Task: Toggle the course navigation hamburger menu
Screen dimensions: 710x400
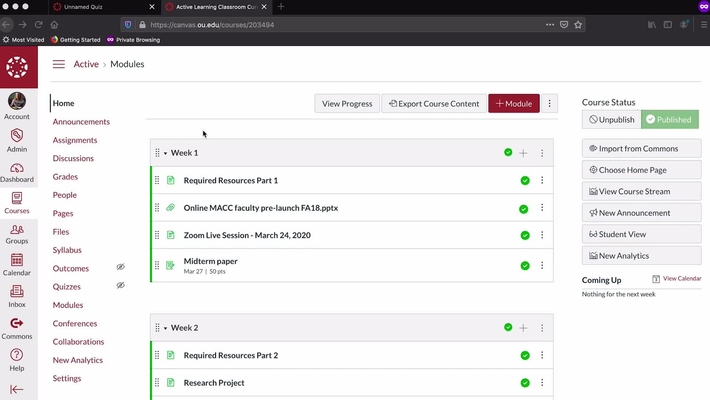Action: [58, 64]
